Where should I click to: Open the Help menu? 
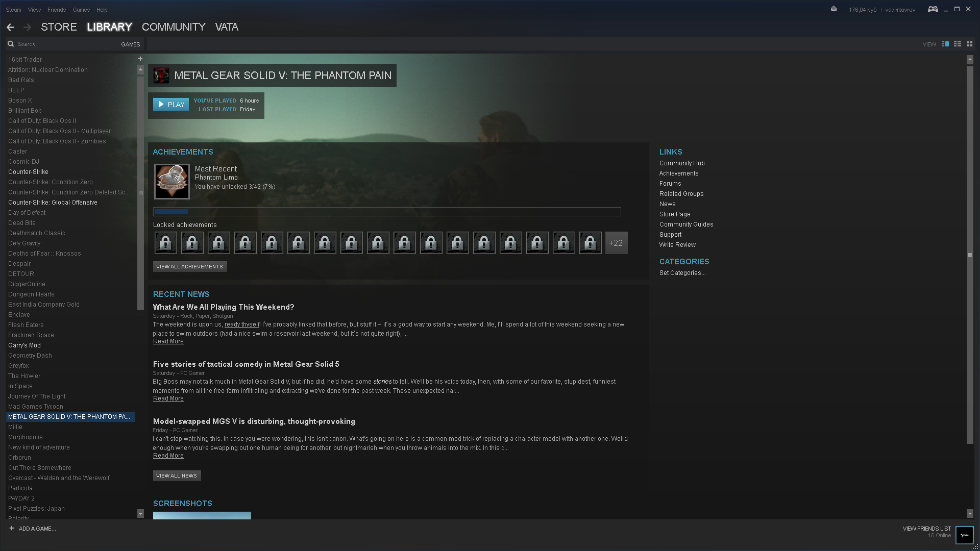click(x=102, y=10)
